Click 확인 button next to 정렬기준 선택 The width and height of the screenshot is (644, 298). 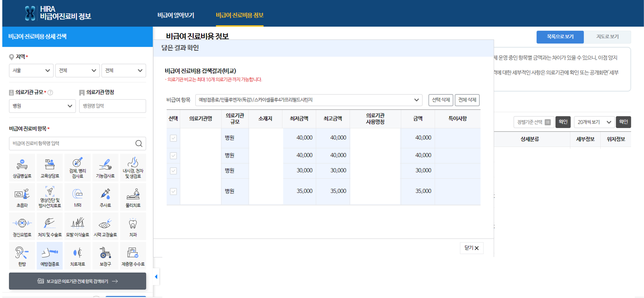(x=563, y=122)
